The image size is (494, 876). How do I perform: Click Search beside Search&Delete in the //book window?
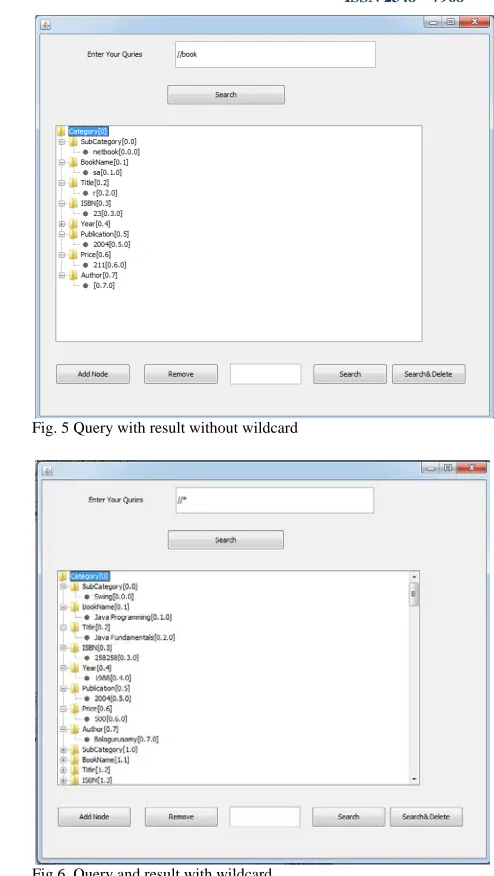pyautogui.click(x=350, y=374)
